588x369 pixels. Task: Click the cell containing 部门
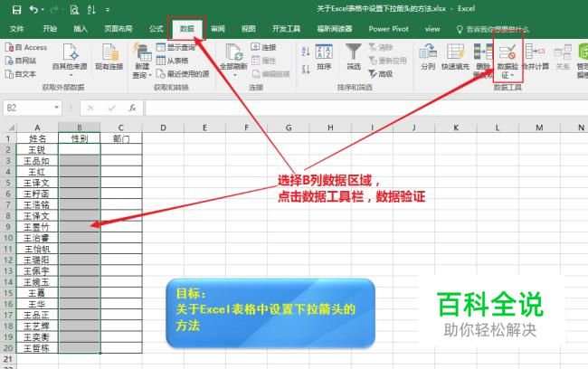[121, 138]
